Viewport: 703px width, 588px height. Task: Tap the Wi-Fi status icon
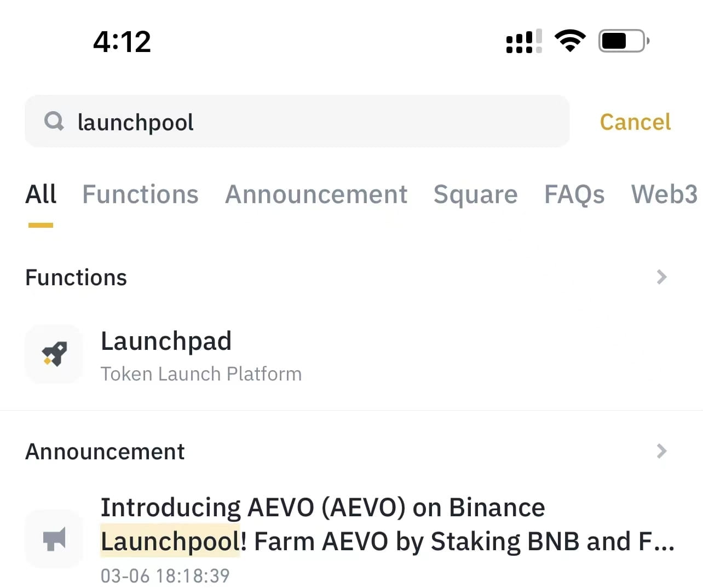coord(570,41)
